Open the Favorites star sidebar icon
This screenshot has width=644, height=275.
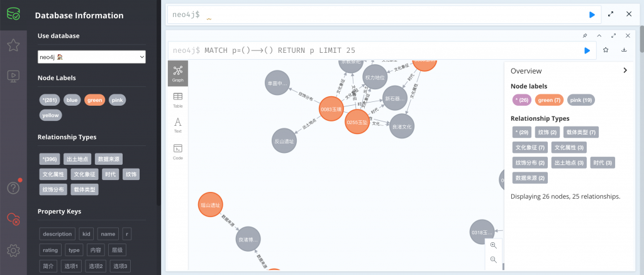(x=13, y=45)
